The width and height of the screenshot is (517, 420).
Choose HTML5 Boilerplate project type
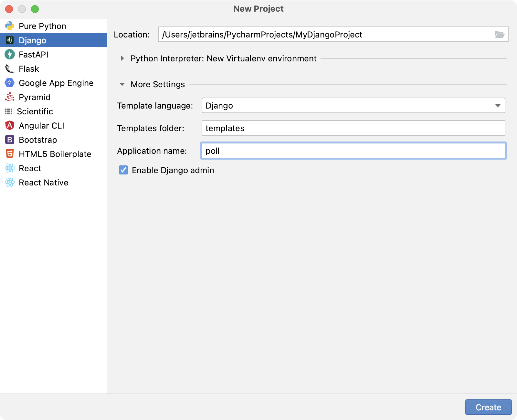coord(55,154)
